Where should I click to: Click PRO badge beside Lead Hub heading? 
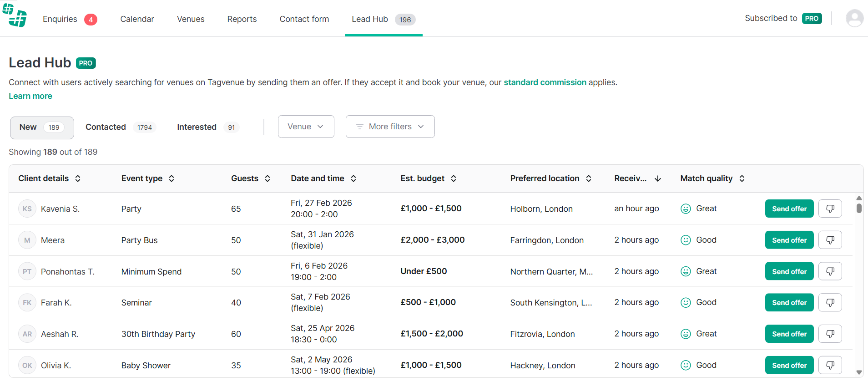[86, 63]
